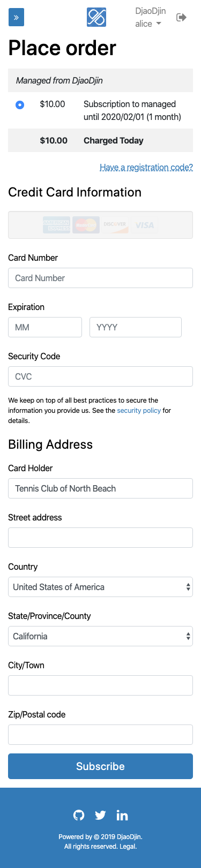Click 'Have a registration code?' link
This screenshot has width=201, height=868.
[146, 167]
